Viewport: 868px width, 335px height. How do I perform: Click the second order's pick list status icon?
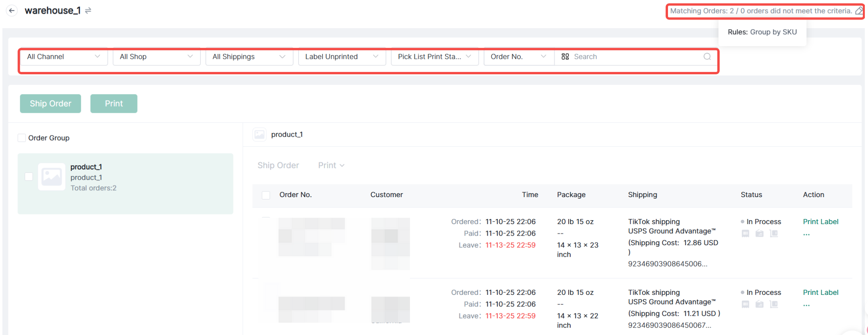pos(774,304)
